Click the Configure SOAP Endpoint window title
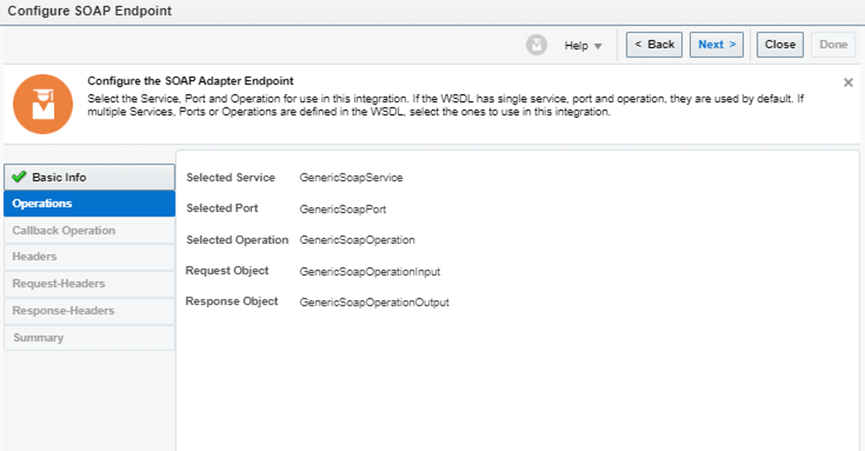Screen dimensions: 865x451 pos(89,11)
